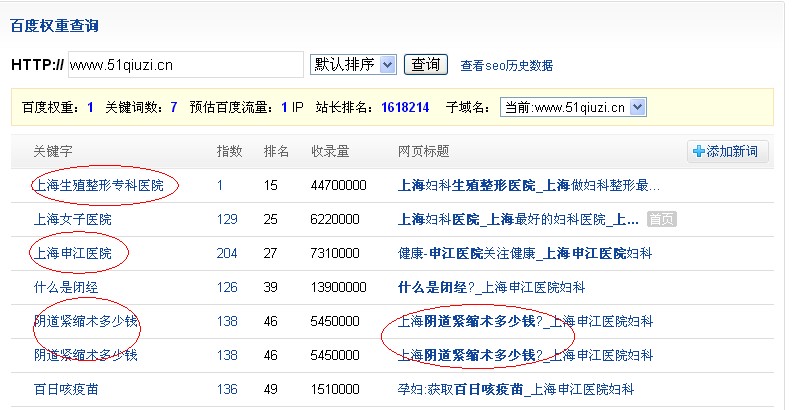Open page title 什么是闭经?_上海申江医院妇科
Screen dimensions: 796x410
[491, 287]
